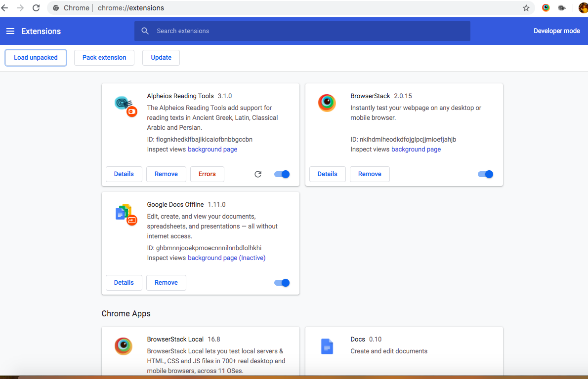Disable the Google Docs Offline extension

pos(282,282)
